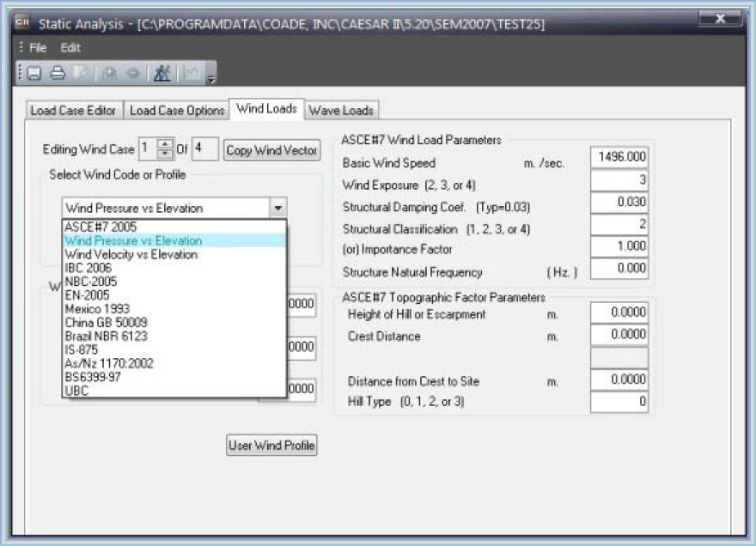Screen dimensions: 756x546
Task: Click the Editing Wind Case number field
Action: (x=149, y=149)
